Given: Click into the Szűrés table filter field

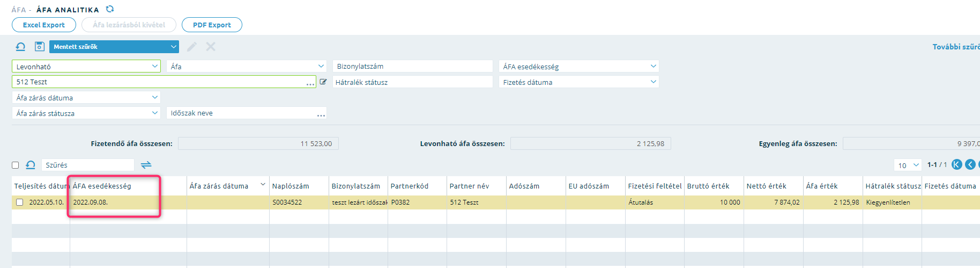Looking at the screenshot, I should click(88, 165).
